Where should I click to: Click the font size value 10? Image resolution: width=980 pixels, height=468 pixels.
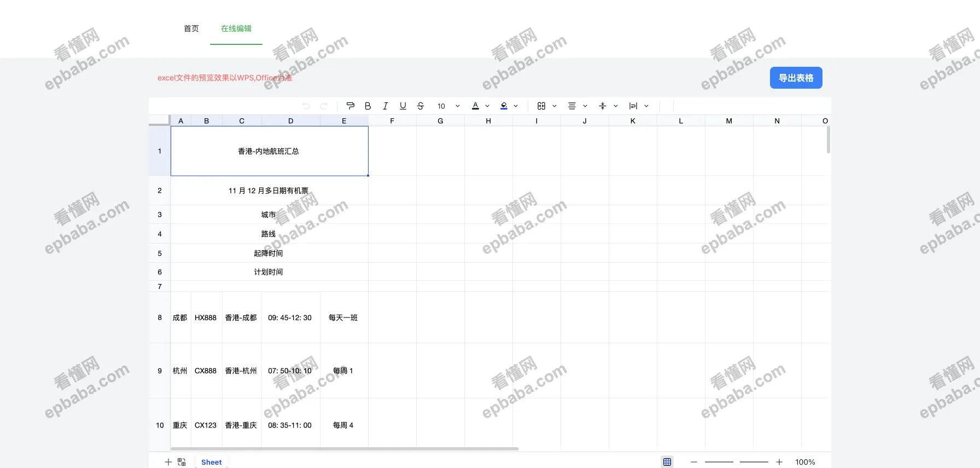441,106
